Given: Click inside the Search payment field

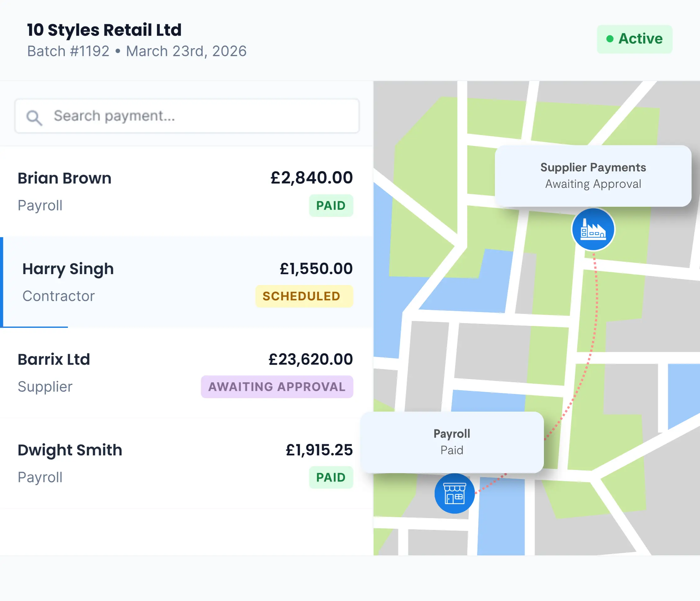Looking at the screenshot, I should click(x=186, y=116).
